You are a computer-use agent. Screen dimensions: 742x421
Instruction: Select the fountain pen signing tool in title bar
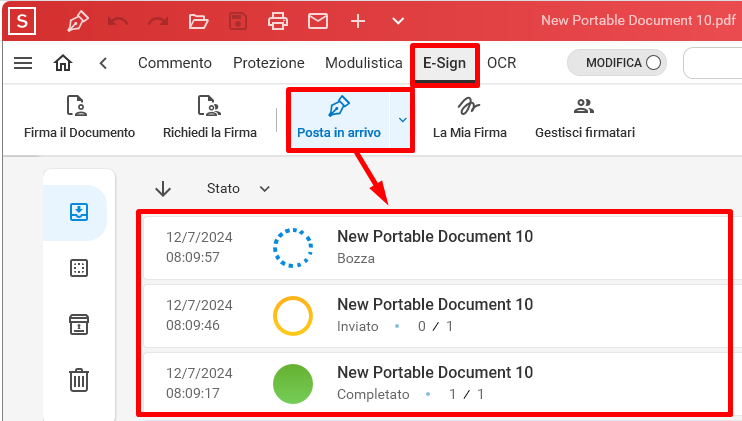(x=78, y=21)
